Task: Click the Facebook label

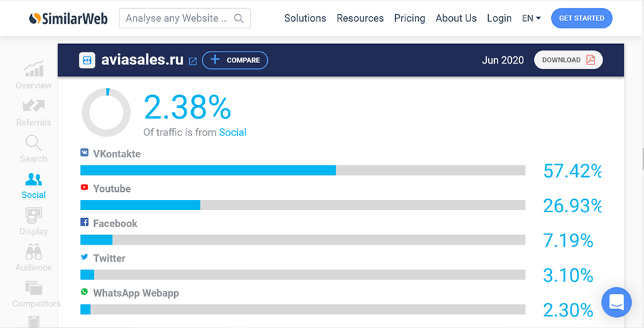Action: pyautogui.click(x=115, y=224)
